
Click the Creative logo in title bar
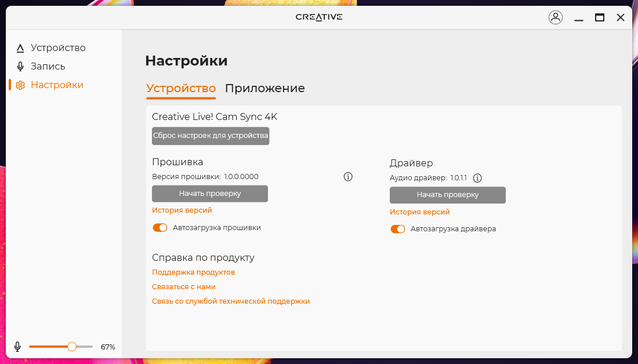pyautogui.click(x=319, y=17)
